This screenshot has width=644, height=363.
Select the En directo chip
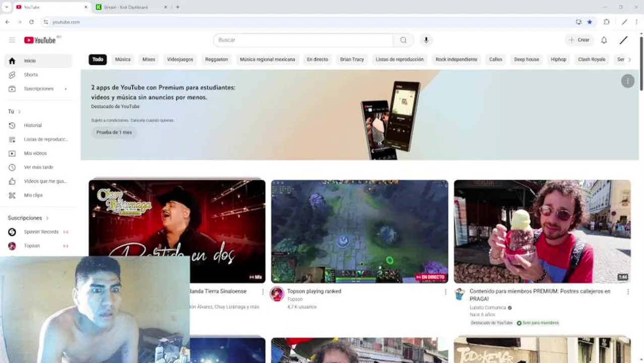click(317, 59)
